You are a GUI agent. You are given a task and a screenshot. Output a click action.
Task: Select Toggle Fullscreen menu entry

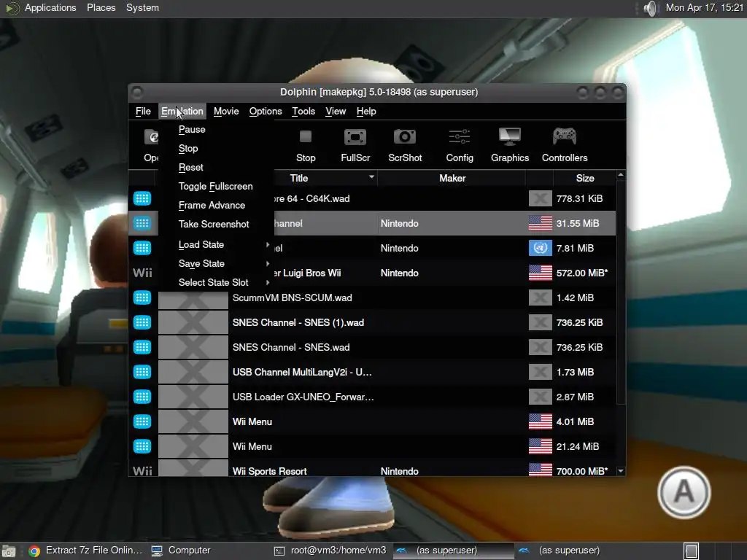pos(216,187)
